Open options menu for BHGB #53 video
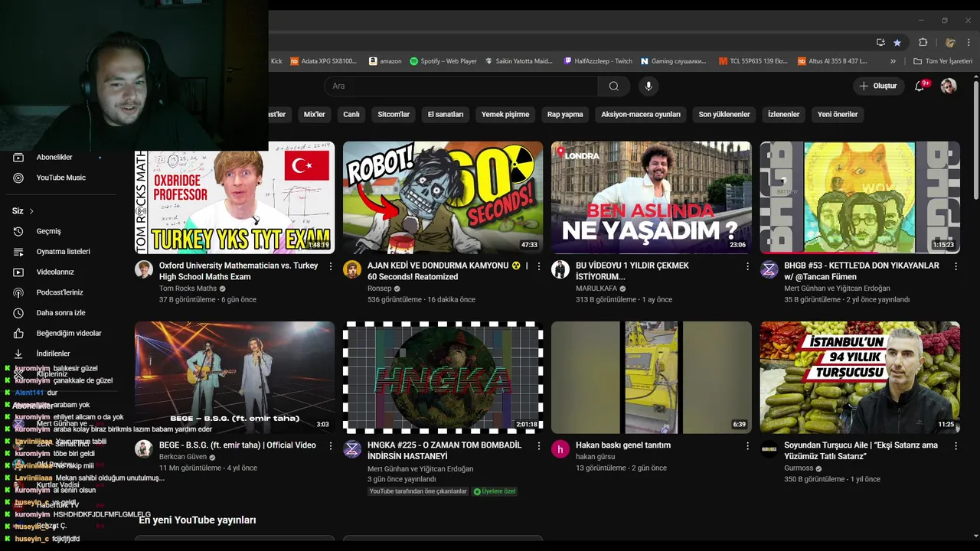The height and width of the screenshot is (551, 980). [x=955, y=266]
